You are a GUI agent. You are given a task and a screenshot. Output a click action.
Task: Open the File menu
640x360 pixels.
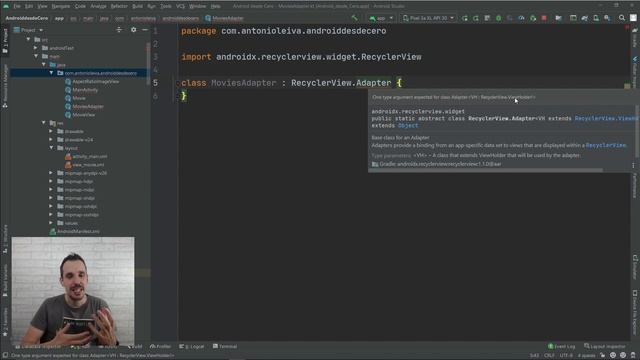17,6
